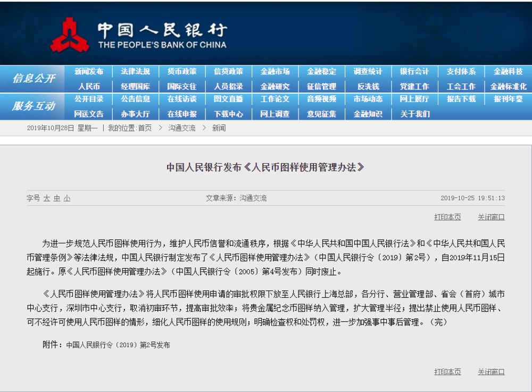532x392 pixels.
Task: Go to 货币政策 section
Action: (182, 72)
